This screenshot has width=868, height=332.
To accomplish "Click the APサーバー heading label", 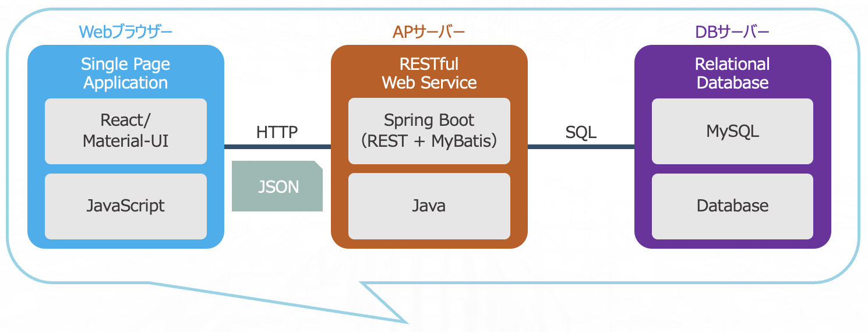I will click(x=429, y=31).
